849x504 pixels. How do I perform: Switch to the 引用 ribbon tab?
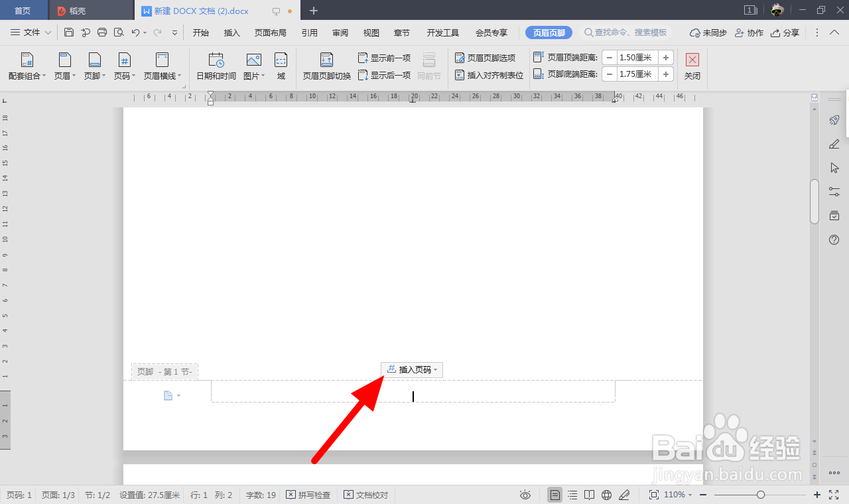[309, 32]
